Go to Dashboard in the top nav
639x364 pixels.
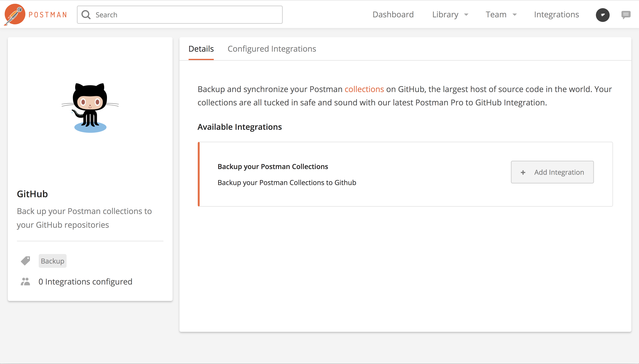(393, 14)
